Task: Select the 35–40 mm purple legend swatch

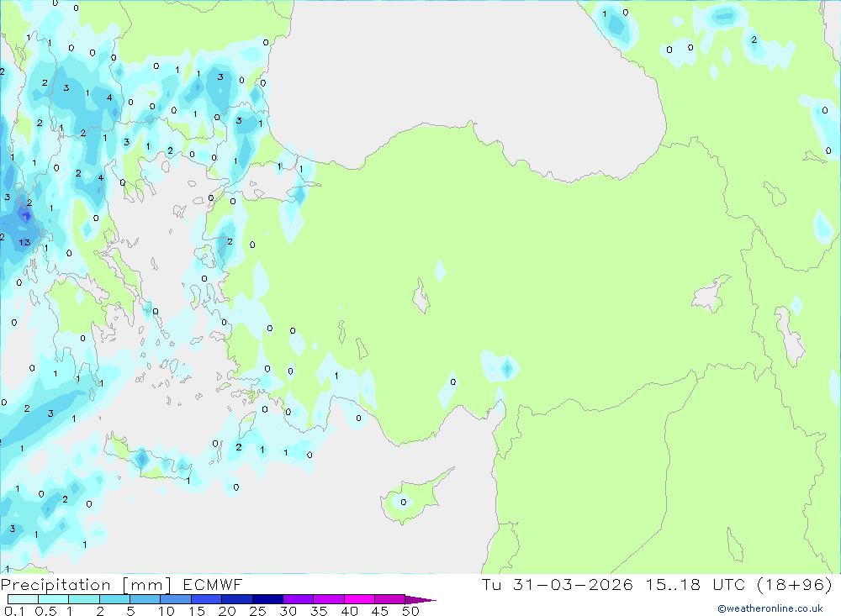Action: tap(328, 599)
